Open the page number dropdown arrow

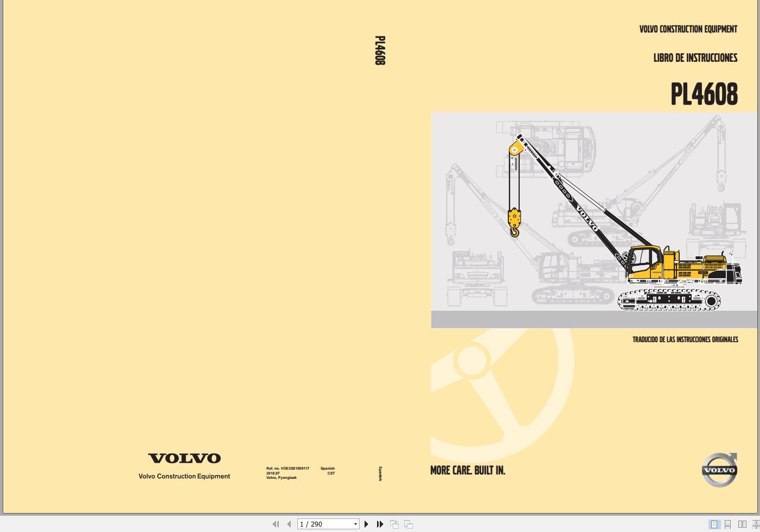tap(355, 524)
